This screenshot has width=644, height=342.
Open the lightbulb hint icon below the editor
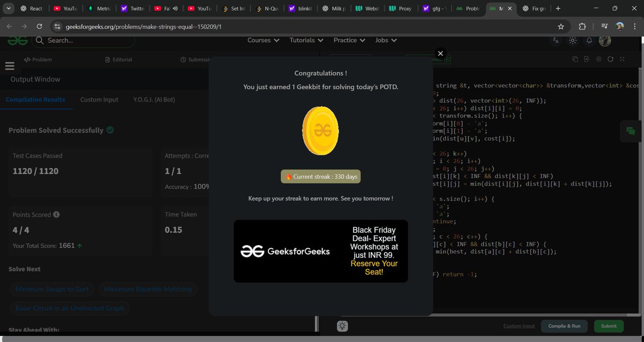(342, 325)
